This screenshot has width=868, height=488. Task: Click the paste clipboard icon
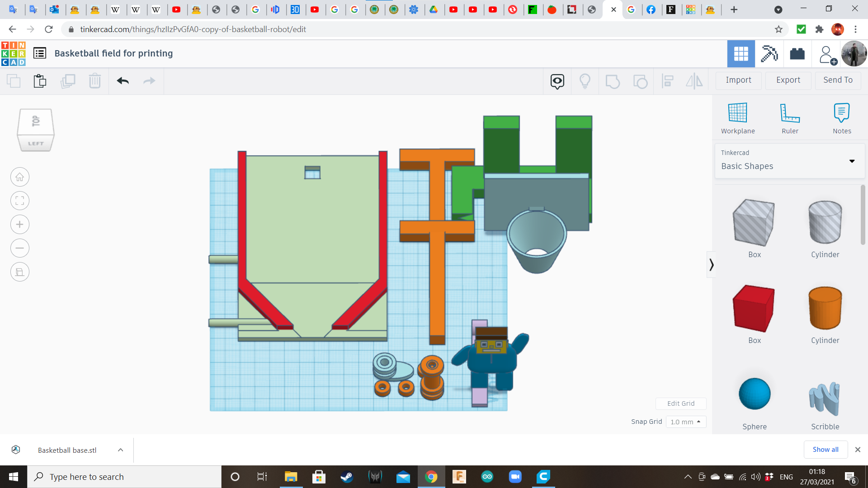[x=40, y=81]
